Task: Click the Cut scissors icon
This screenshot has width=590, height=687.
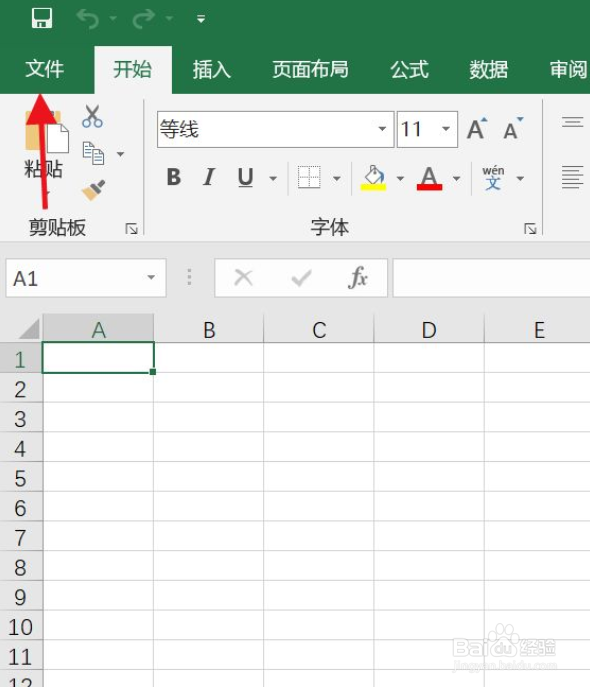Action: (x=92, y=117)
